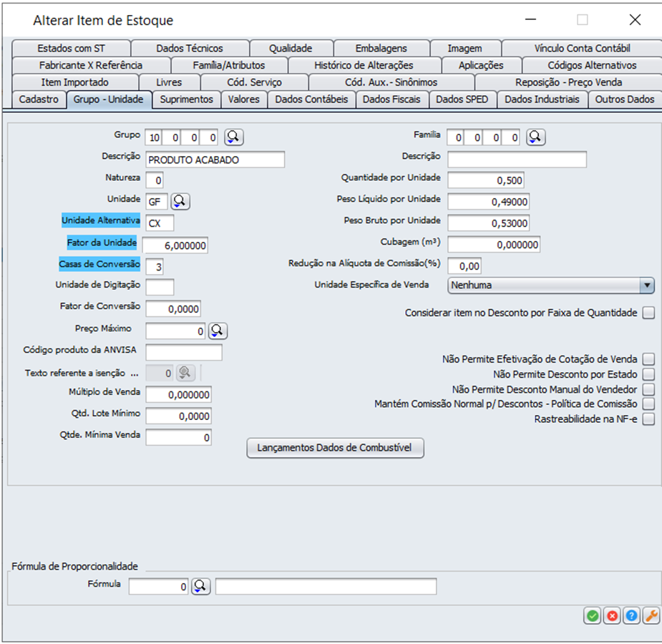This screenshot has height=644, width=662.
Task: Open Familia lookup magnifier
Action: pyautogui.click(x=535, y=137)
